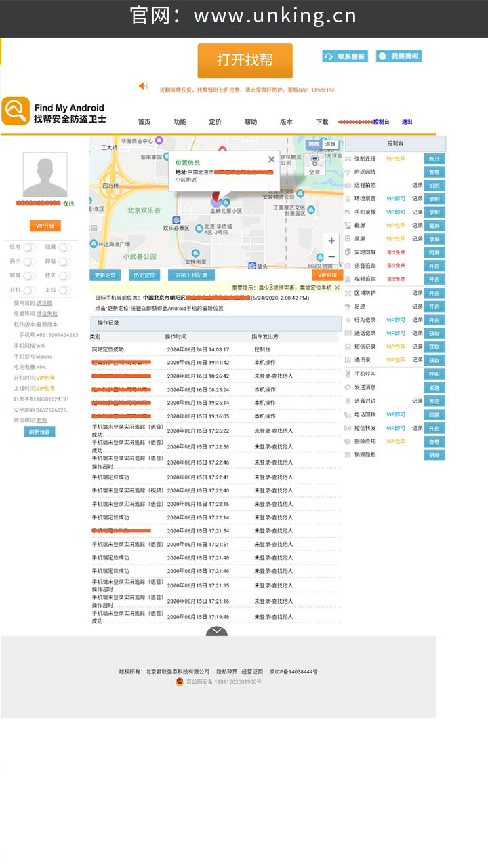Open the 隐私政策 footer link
Image resolution: width=488 pixels, height=868 pixels.
click(x=227, y=671)
